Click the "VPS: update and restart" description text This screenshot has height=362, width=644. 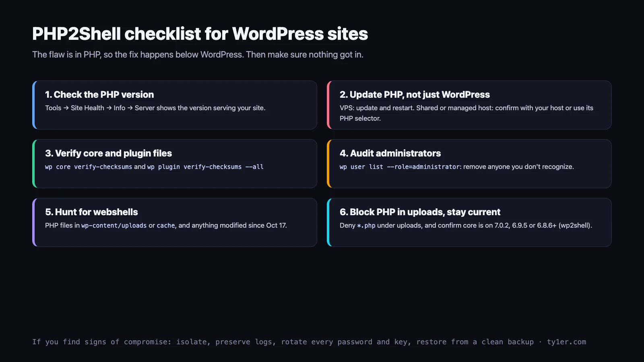tap(466, 113)
